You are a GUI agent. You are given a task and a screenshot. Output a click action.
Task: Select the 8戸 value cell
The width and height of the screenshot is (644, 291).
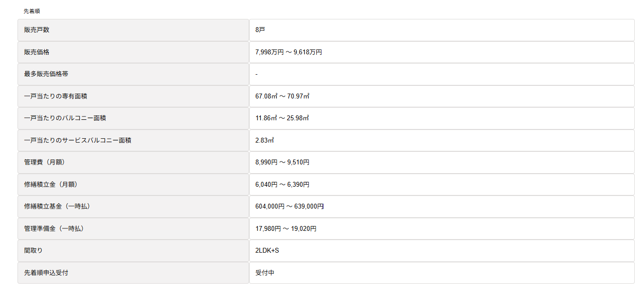441,30
